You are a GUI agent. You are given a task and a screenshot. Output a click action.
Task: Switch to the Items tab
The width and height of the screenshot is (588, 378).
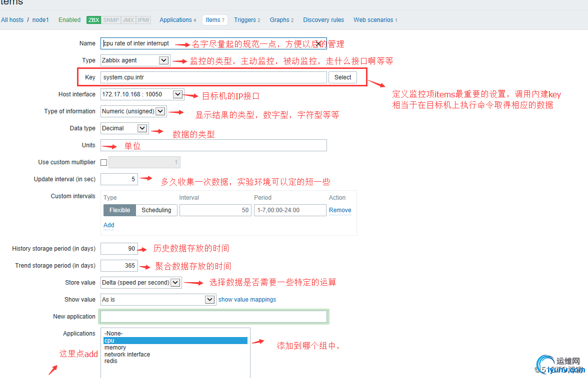[x=215, y=20]
